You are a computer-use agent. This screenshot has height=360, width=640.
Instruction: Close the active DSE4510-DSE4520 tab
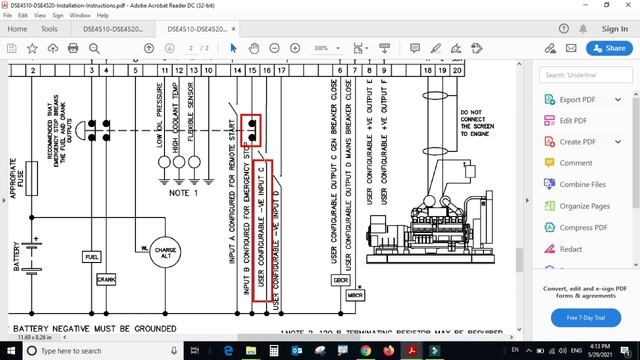[233, 29]
